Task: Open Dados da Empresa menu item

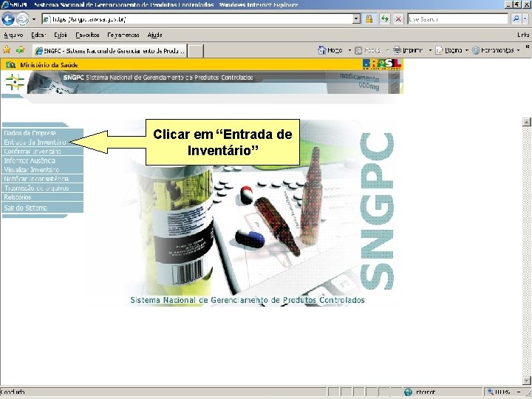Action: click(42, 133)
